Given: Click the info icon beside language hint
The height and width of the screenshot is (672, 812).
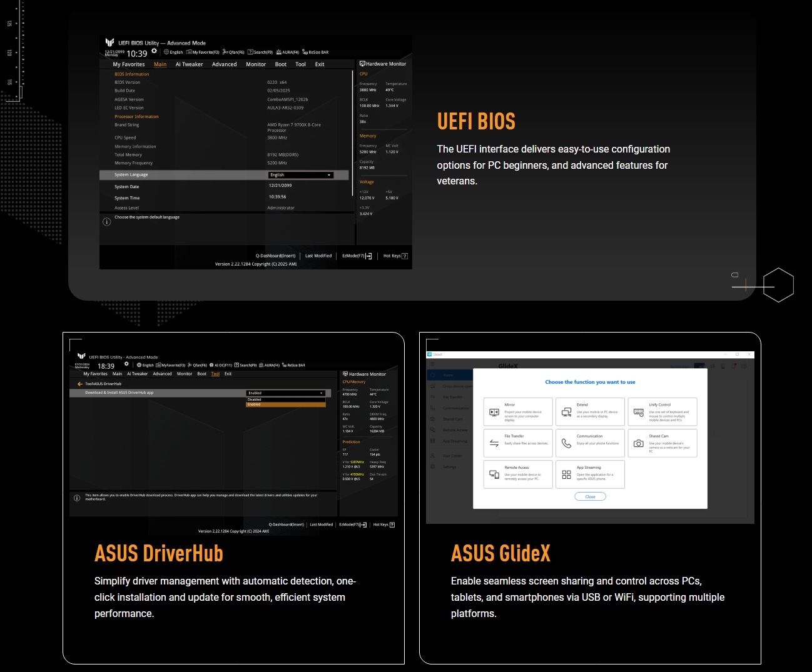Looking at the screenshot, I should pyautogui.click(x=107, y=222).
